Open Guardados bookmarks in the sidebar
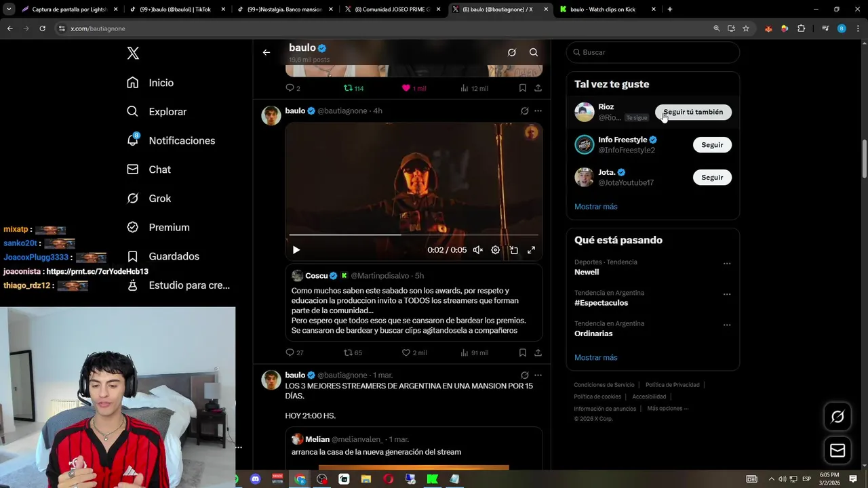 click(x=163, y=256)
